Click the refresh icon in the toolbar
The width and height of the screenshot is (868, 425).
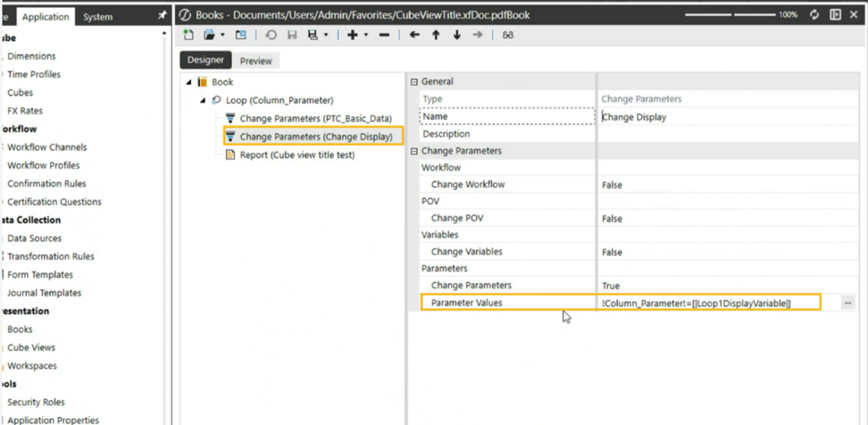click(x=271, y=35)
